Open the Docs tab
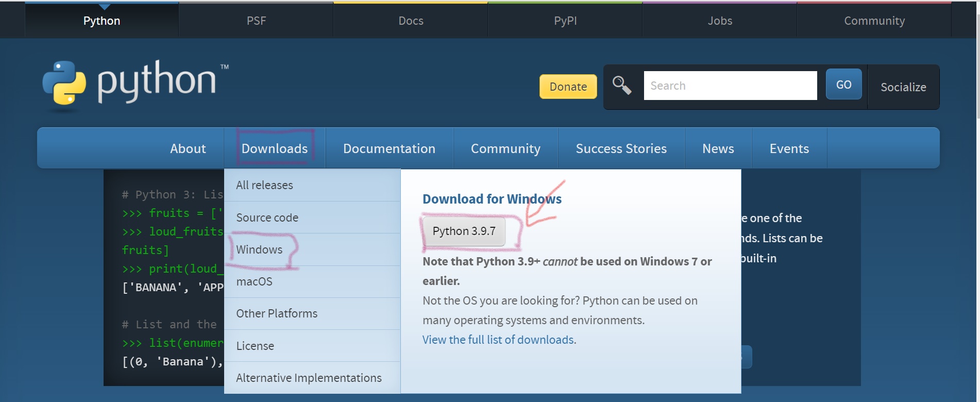This screenshot has width=980, height=402. point(411,21)
